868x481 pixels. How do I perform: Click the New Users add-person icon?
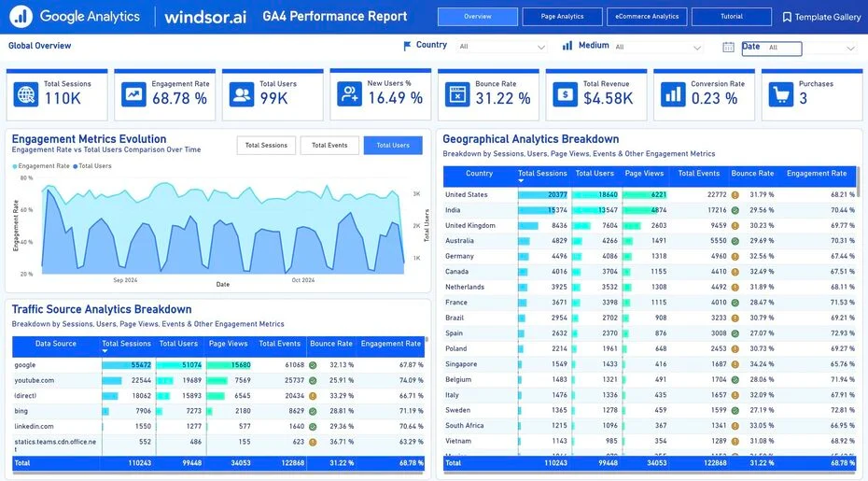tap(349, 94)
